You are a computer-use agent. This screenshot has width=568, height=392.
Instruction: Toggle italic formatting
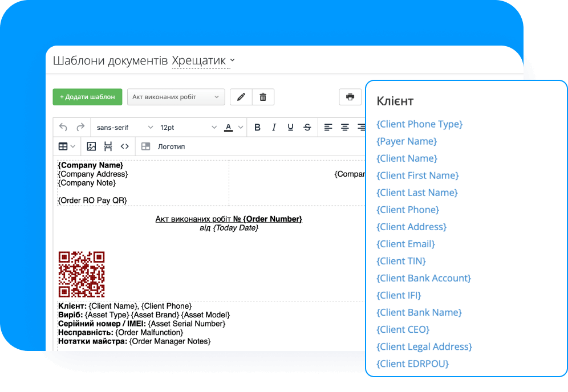[274, 127]
